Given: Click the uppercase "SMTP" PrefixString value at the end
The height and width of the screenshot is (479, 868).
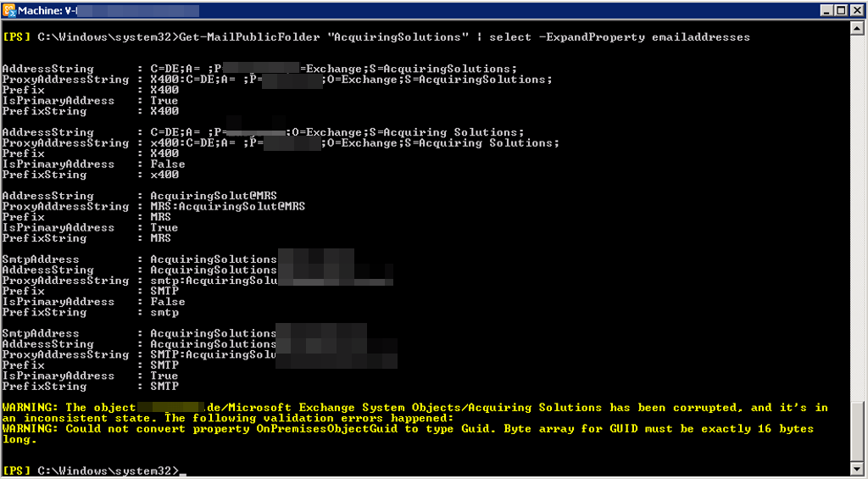Looking at the screenshot, I should (164, 386).
